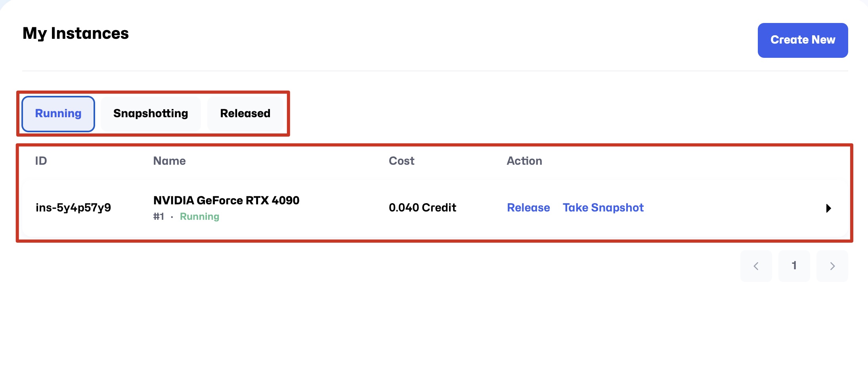Select page number 1 in pagination
Image resolution: width=868 pixels, height=377 pixels.
tap(794, 266)
